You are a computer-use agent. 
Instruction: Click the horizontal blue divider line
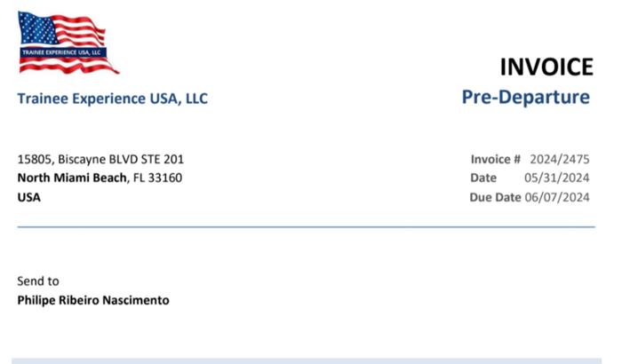pyautogui.click(x=306, y=227)
